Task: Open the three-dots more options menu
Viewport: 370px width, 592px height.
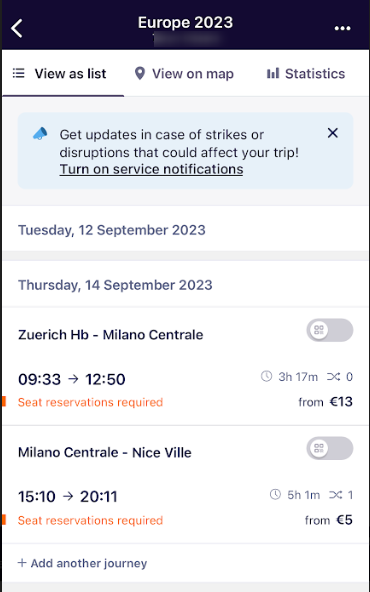Action: [x=342, y=28]
